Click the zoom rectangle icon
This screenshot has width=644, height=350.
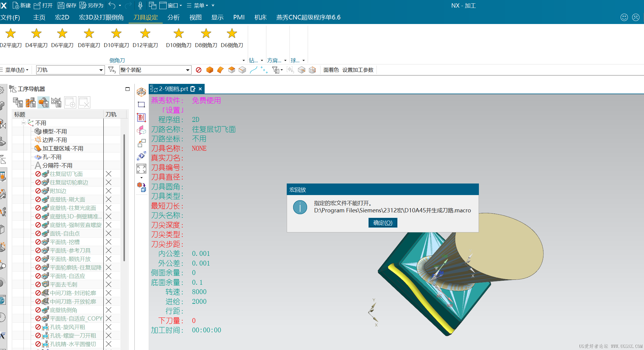click(141, 105)
